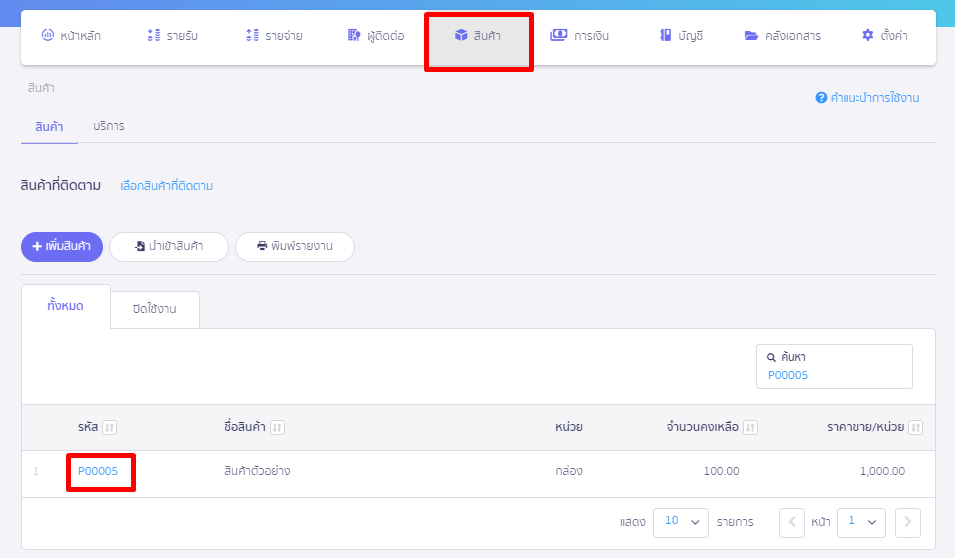Open the ผู้ติดต่อ contacts menu
Image resolution: width=955 pixels, height=558 pixels.
point(375,36)
